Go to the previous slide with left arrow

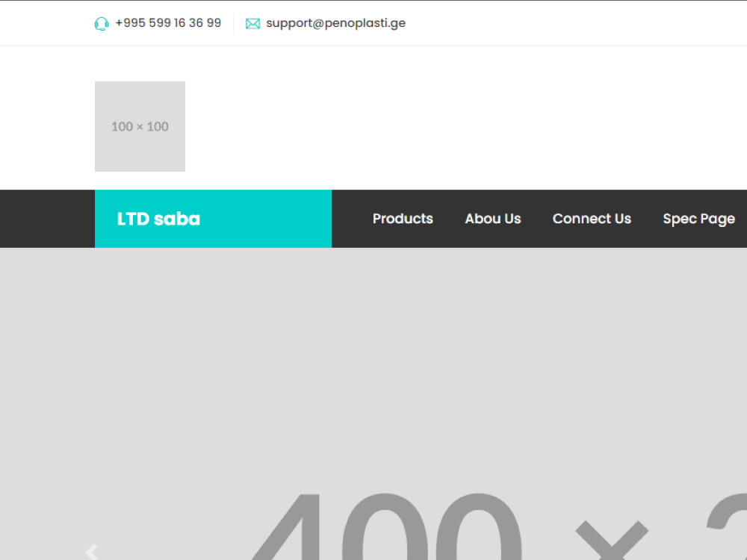point(91,552)
